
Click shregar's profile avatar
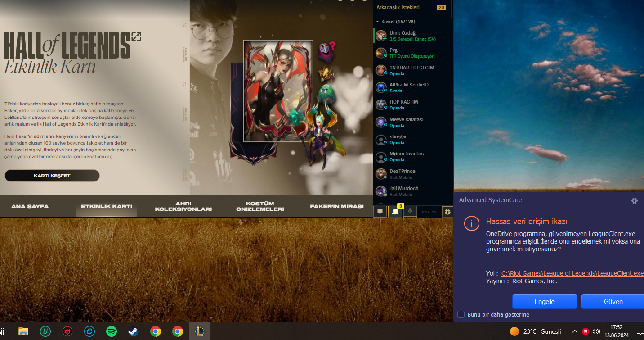(x=381, y=139)
